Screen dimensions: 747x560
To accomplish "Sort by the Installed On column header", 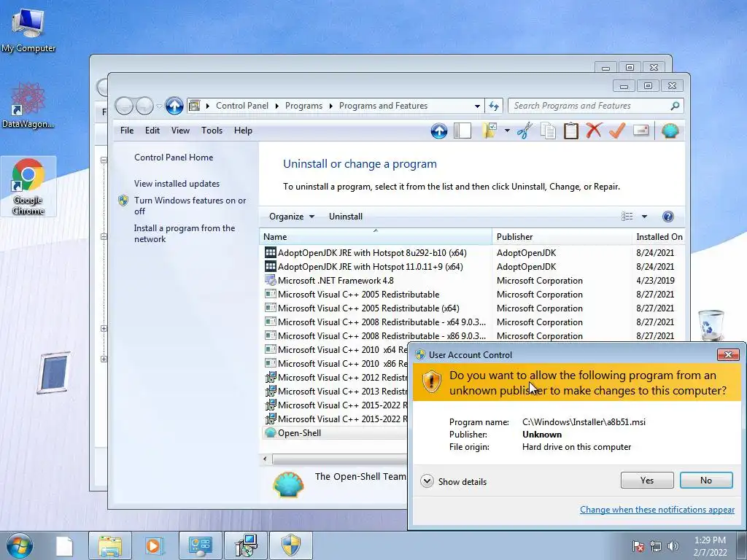I will point(659,237).
